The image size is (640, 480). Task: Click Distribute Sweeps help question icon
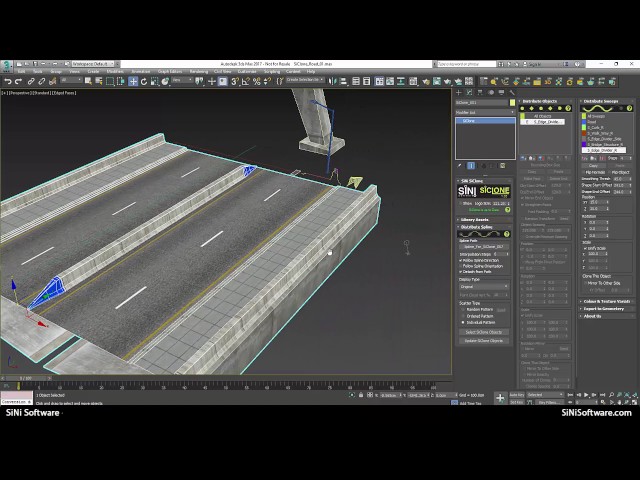[x=629, y=108]
